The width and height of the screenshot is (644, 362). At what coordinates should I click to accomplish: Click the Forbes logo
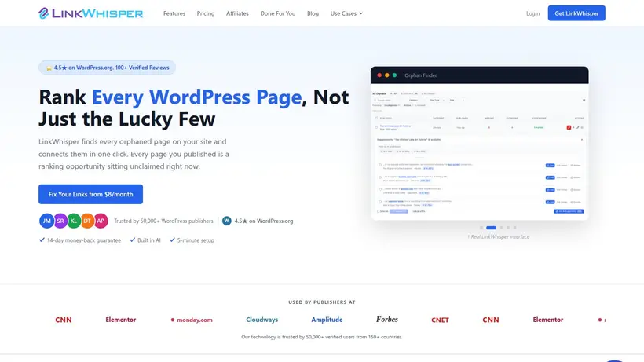pyautogui.click(x=387, y=320)
